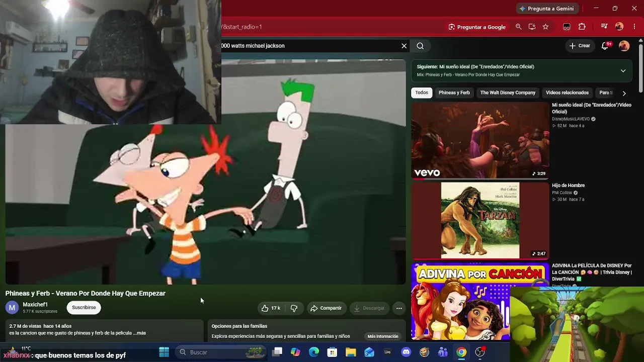Open the Phil Collins channel link
The width and height of the screenshot is (644, 362).
coord(562,193)
